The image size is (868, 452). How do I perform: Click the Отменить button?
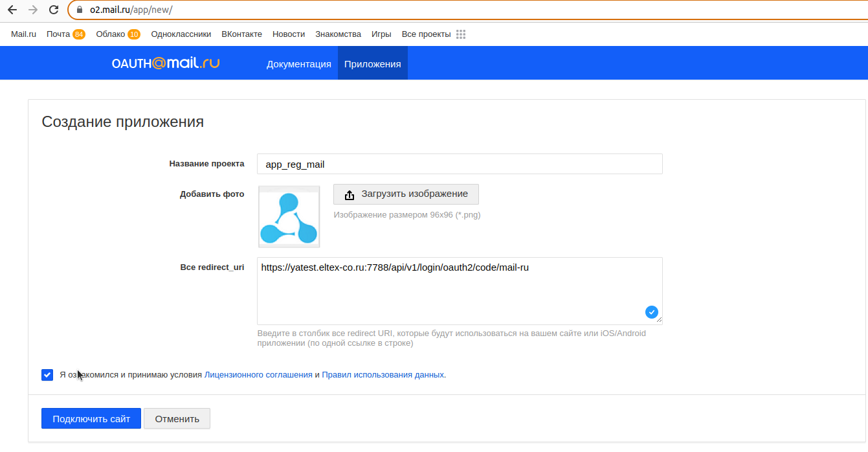177,418
